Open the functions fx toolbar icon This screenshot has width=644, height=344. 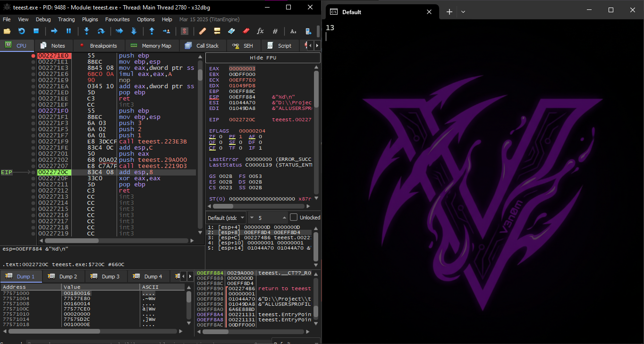260,31
